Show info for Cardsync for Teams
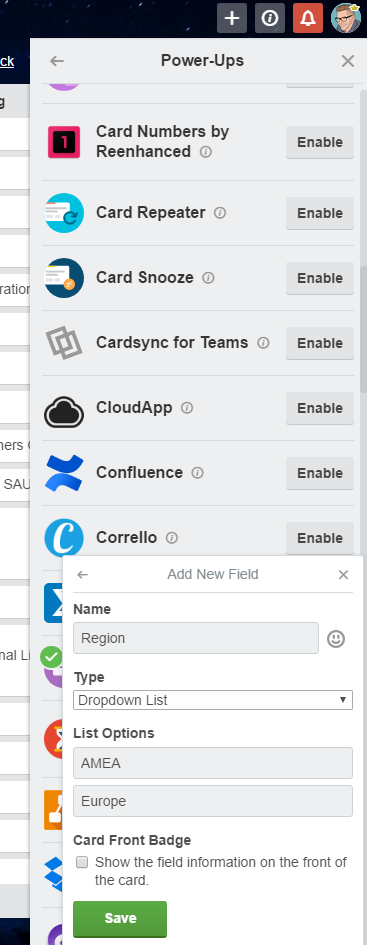This screenshot has width=367, height=945. click(263, 343)
